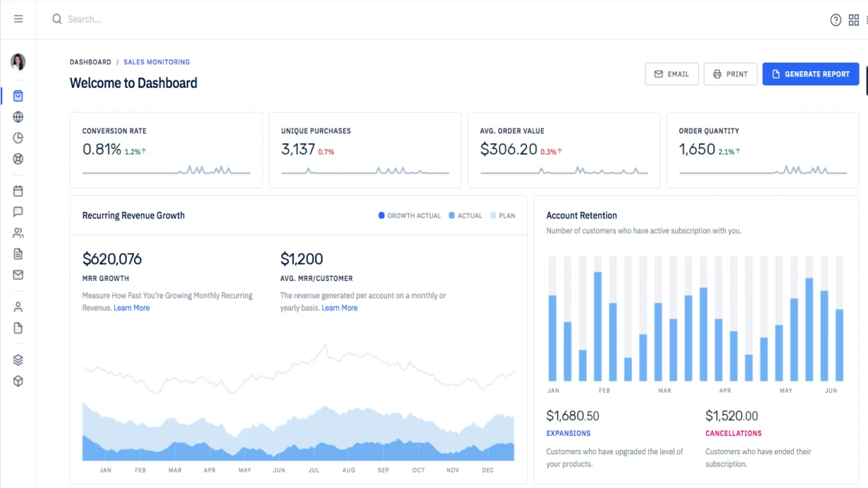Viewport: 868px width, 488px height.
Task: Toggle the Plan legend series
Action: (503, 215)
